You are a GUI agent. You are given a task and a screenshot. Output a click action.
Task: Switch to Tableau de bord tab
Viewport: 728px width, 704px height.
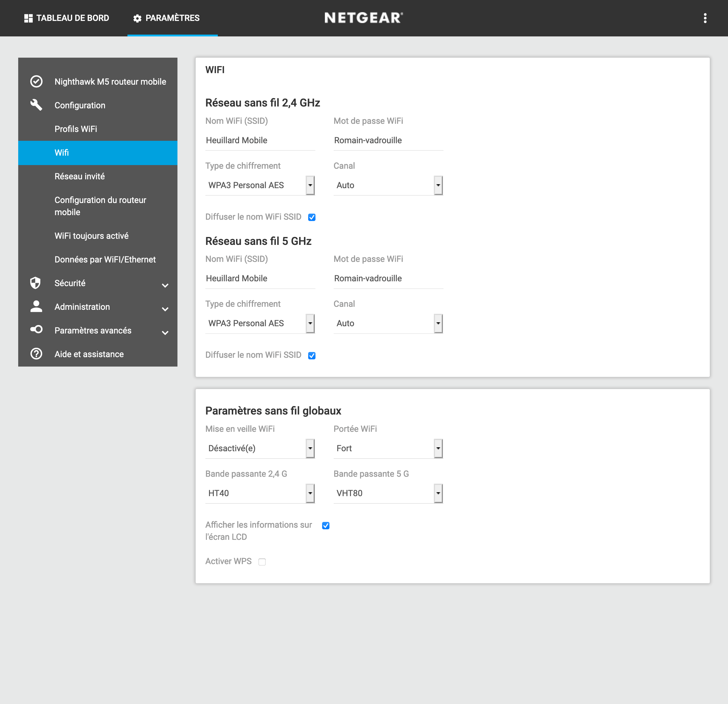[66, 18]
